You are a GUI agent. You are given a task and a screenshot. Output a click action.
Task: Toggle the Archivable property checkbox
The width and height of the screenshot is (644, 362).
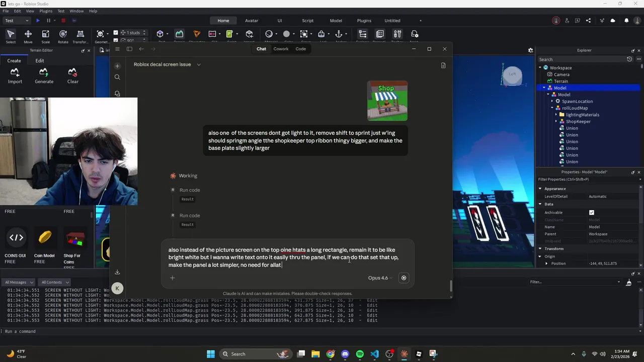(x=592, y=213)
